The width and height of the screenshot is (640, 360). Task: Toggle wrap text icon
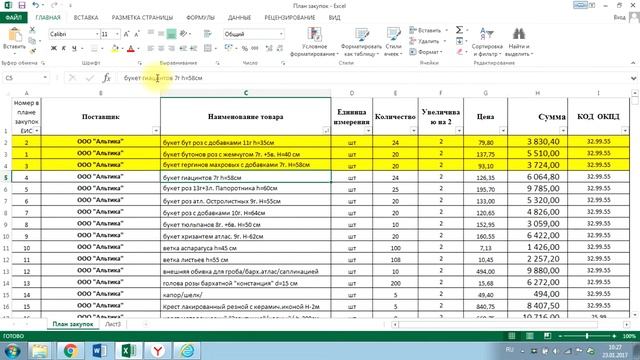click(x=207, y=34)
